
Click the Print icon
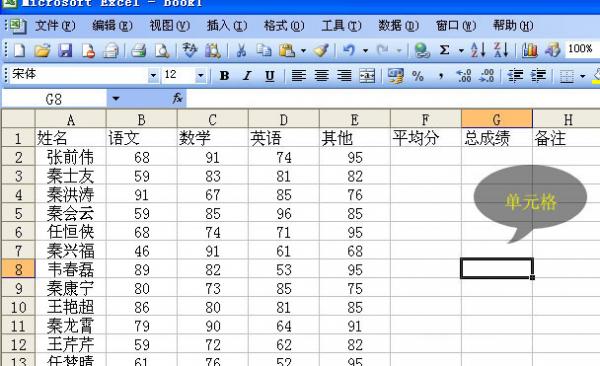point(138,50)
